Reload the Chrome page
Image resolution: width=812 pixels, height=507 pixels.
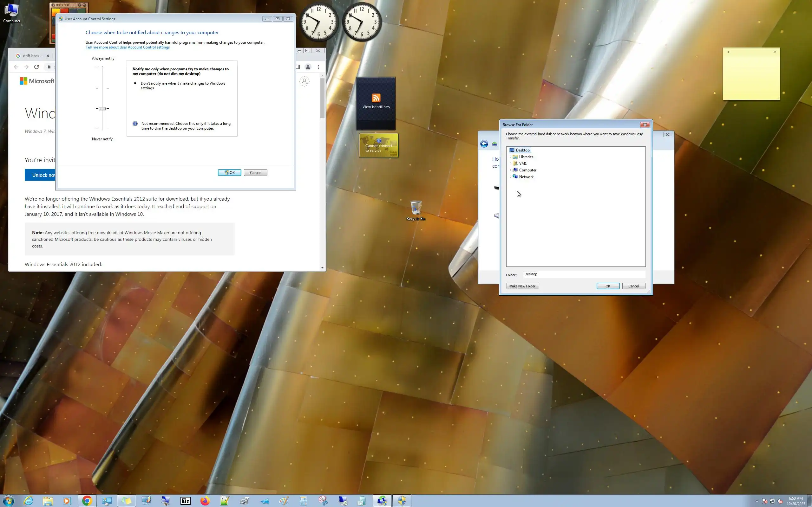[36, 67]
